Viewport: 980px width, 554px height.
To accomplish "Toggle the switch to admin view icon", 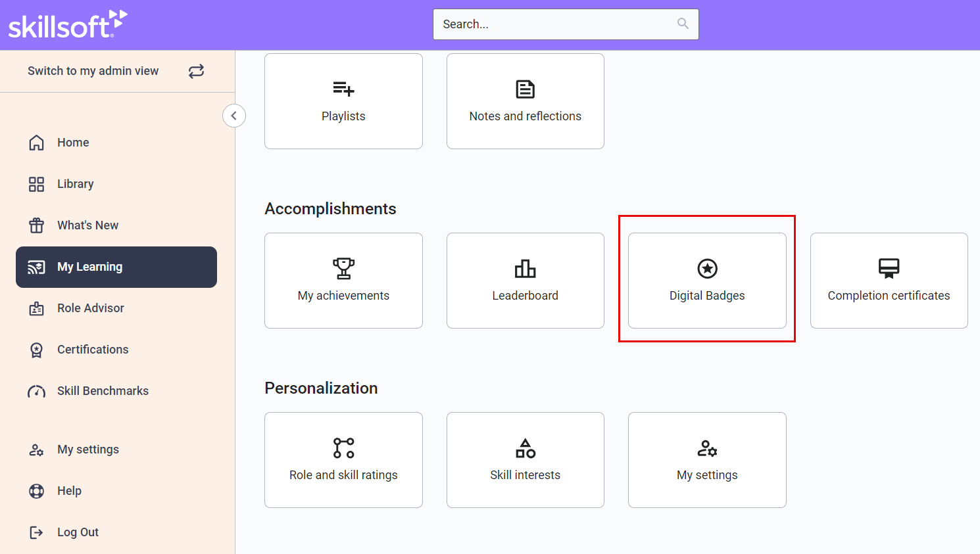I will click(x=196, y=71).
